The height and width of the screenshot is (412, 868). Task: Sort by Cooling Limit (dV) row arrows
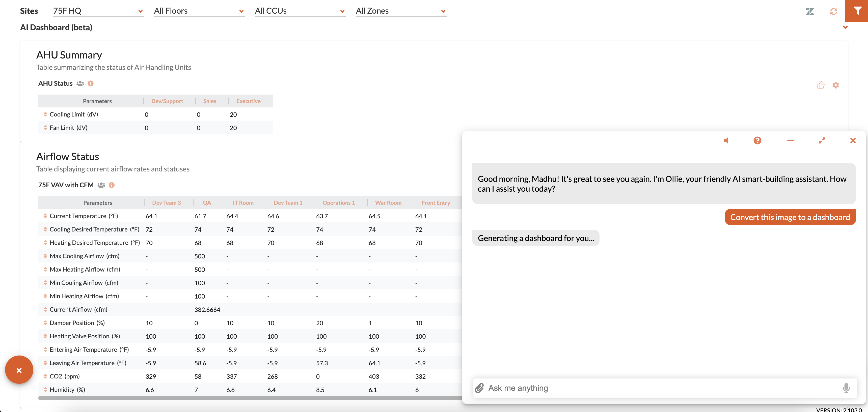click(x=45, y=114)
